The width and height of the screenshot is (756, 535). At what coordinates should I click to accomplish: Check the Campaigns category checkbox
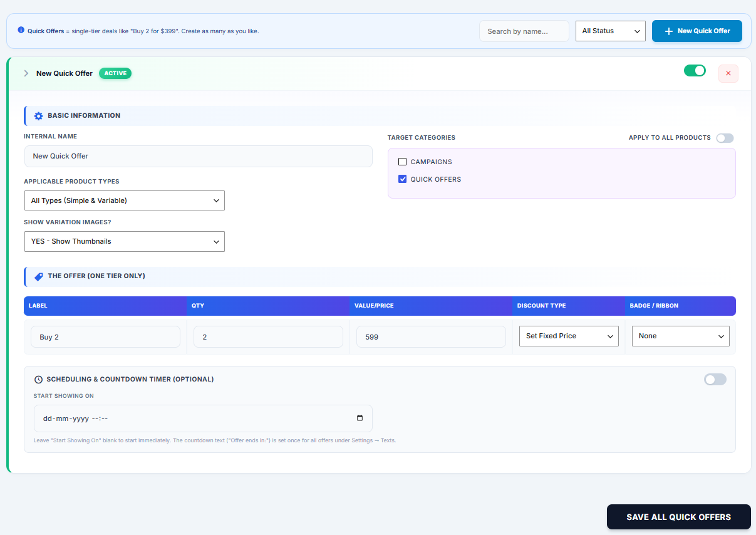click(x=403, y=162)
